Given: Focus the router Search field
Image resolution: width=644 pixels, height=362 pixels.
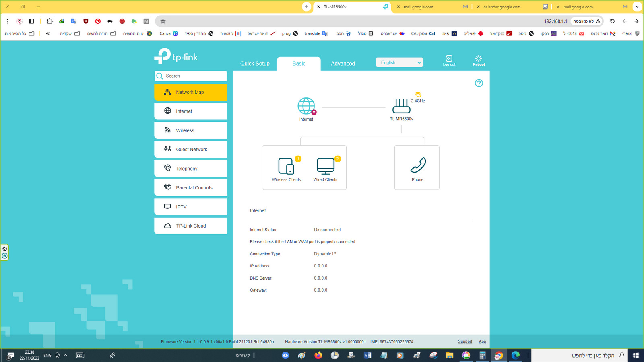Looking at the screenshot, I should [191, 76].
